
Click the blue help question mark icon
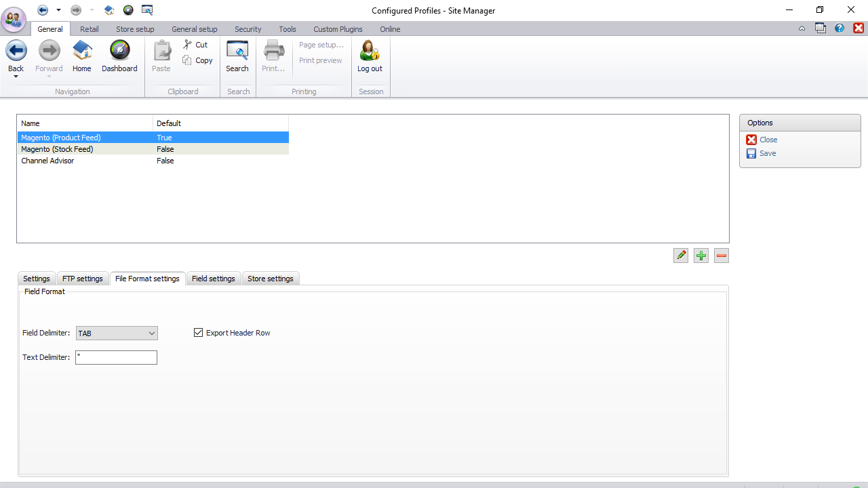click(x=840, y=28)
